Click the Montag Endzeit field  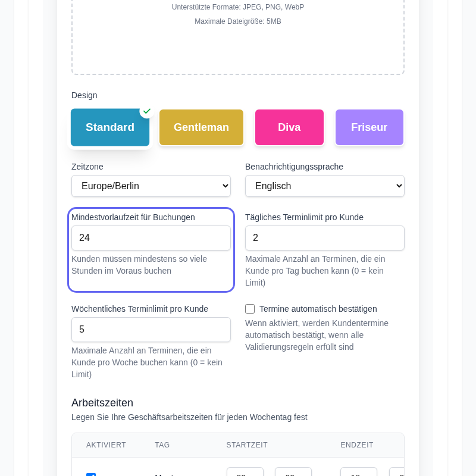coord(358,474)
